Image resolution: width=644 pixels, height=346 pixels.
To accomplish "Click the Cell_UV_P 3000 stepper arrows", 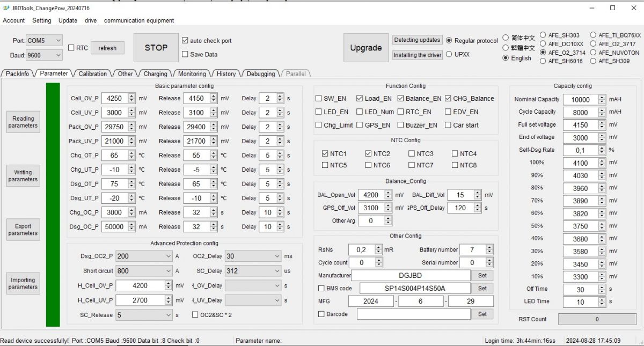I will (131, 113).
